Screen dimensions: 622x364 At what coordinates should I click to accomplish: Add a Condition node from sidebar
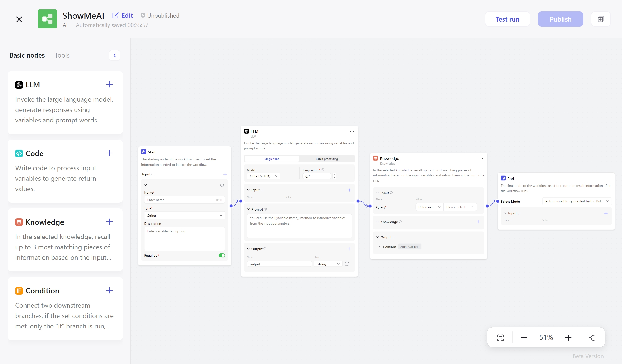(x=109, y=290)
